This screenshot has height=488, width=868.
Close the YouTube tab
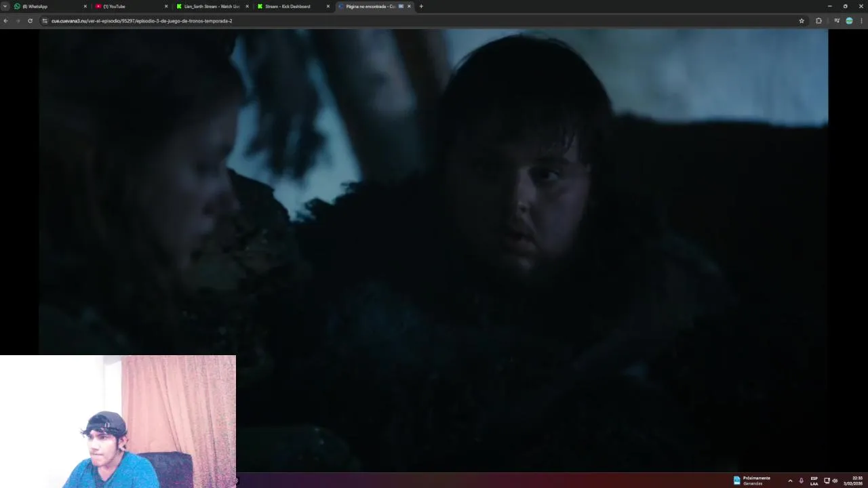(166, 6)
